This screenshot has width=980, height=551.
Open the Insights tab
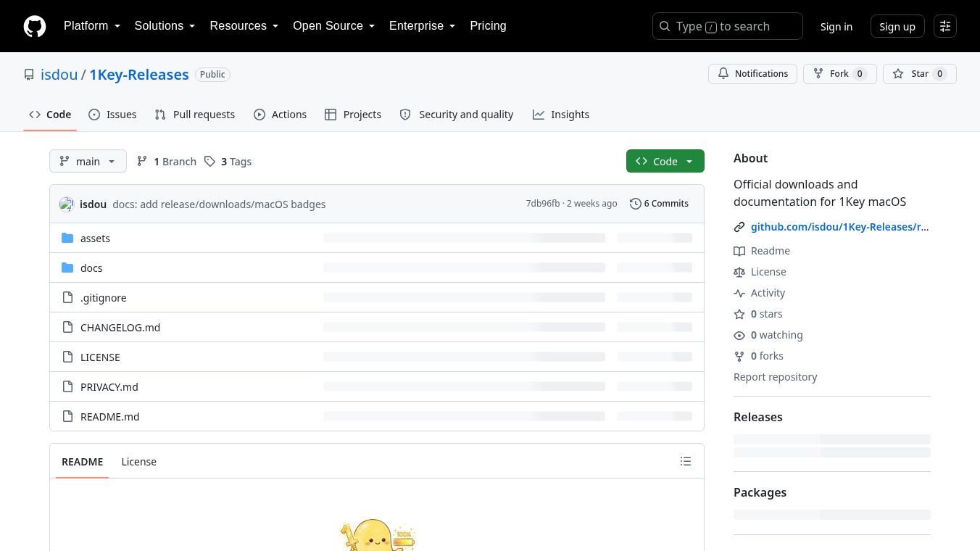[x=561, y=115]
